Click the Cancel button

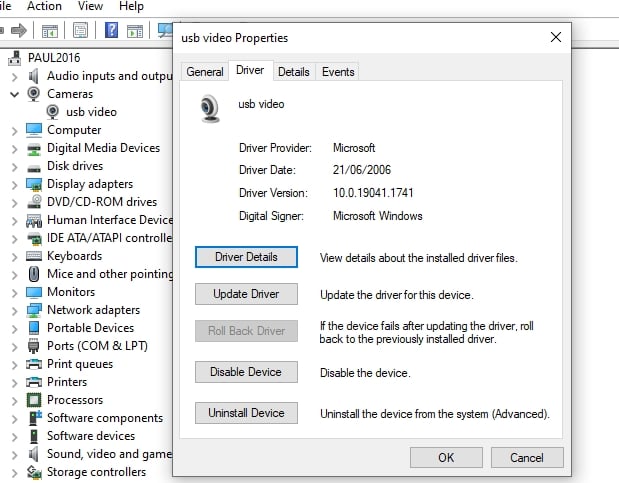tap(527, 457)
